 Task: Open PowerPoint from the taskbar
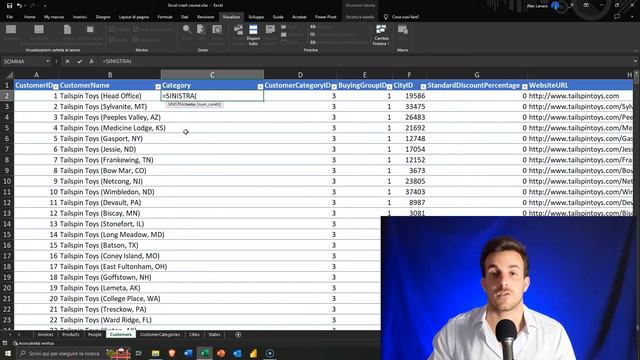coord(221,353)
